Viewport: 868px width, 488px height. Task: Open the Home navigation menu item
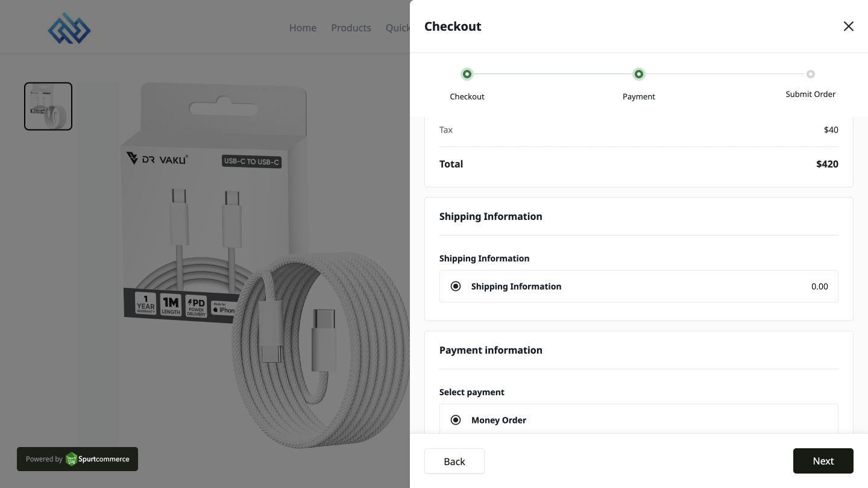pos(303,28)
